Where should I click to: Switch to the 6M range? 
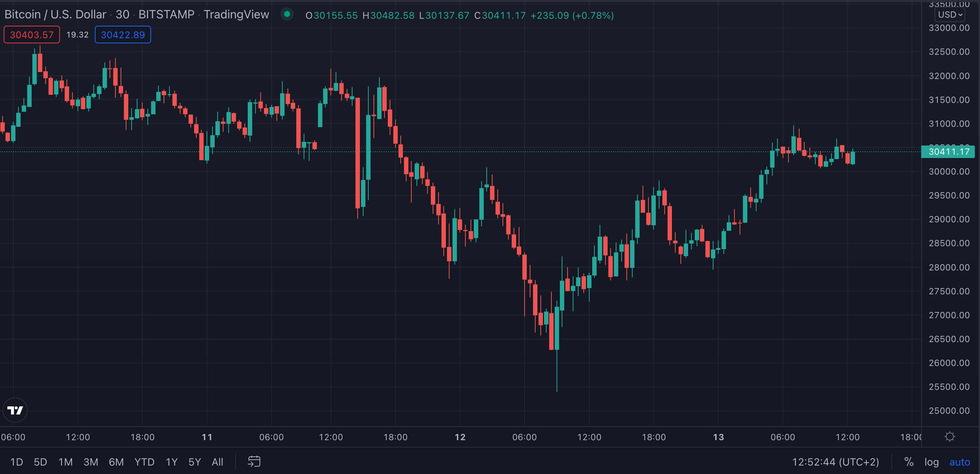116,462
